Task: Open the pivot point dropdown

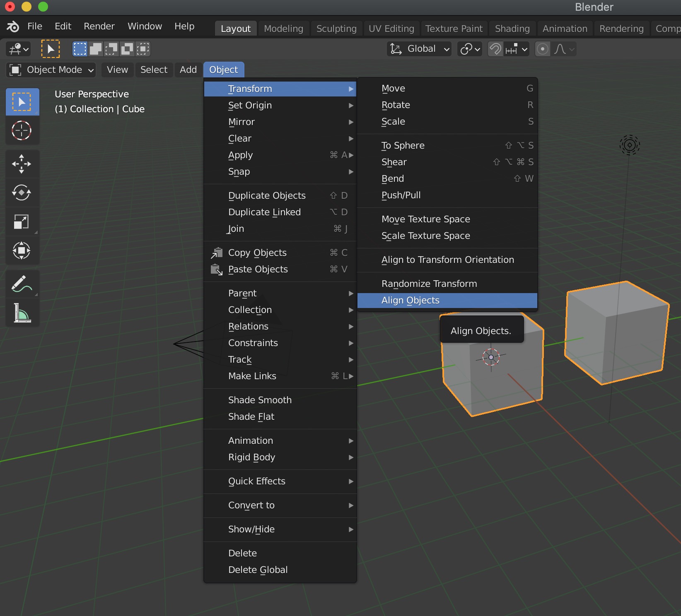Action: (x=470, y=49)
